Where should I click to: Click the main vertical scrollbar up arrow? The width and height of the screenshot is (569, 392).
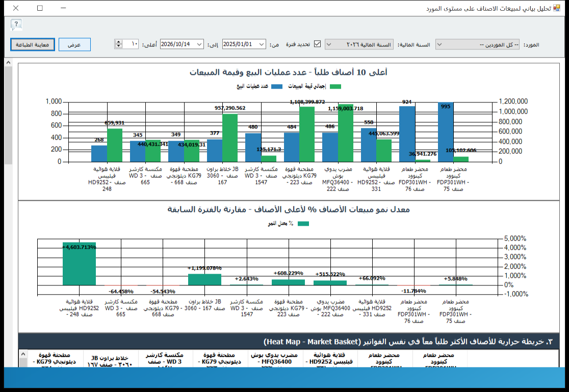8,62
